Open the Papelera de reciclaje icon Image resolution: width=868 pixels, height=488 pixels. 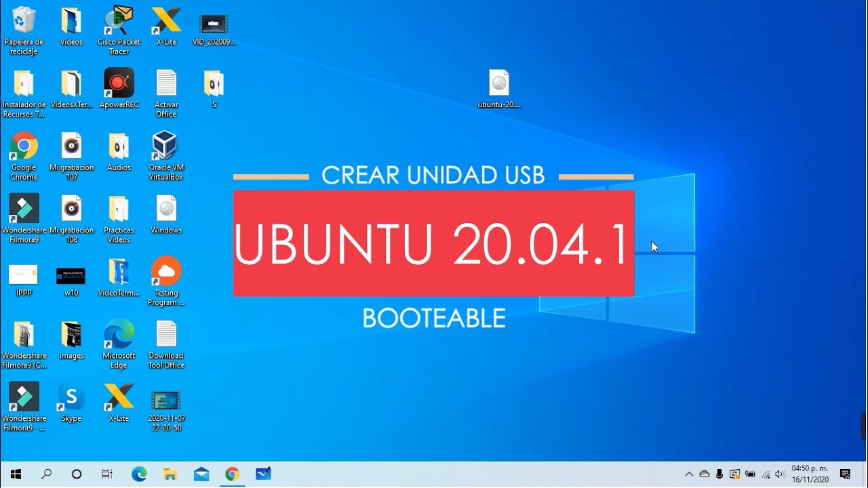click(x=24, y=30)
